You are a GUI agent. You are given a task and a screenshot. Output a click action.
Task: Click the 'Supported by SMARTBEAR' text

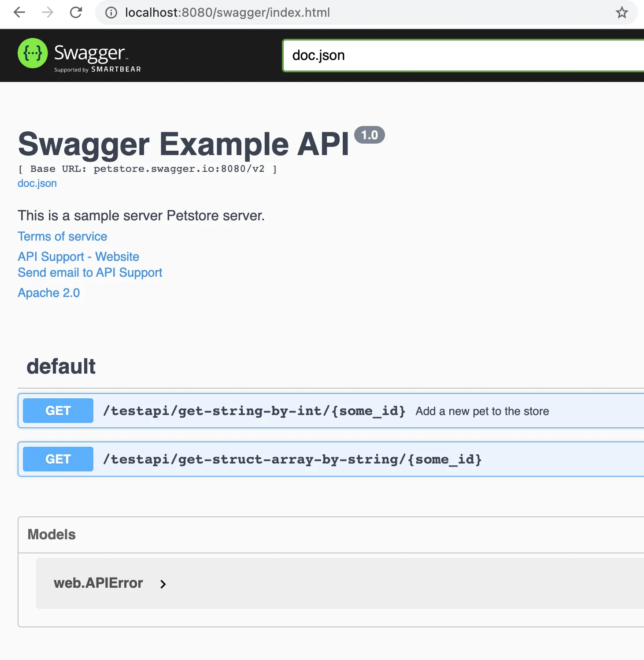point(97,70)
